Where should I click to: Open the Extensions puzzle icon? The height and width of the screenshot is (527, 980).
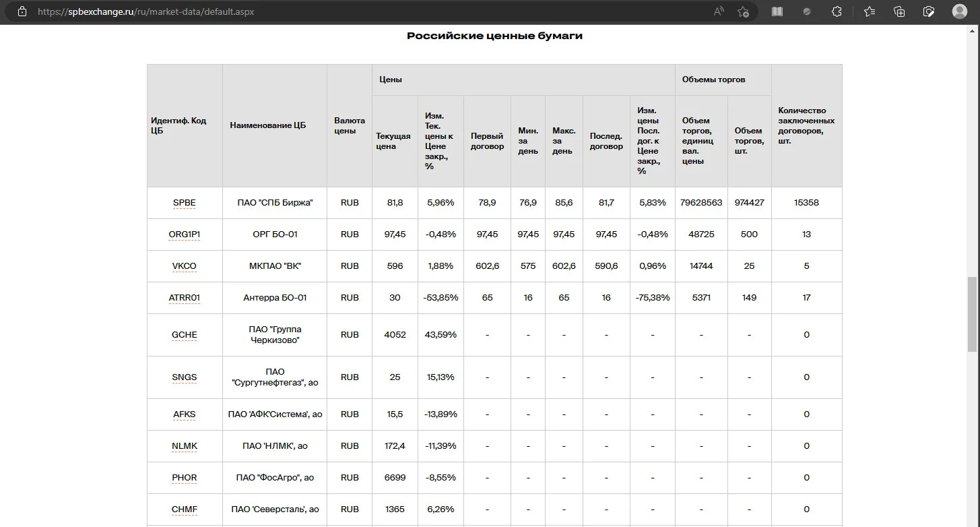pyautogui.click(x=837, y=11)
